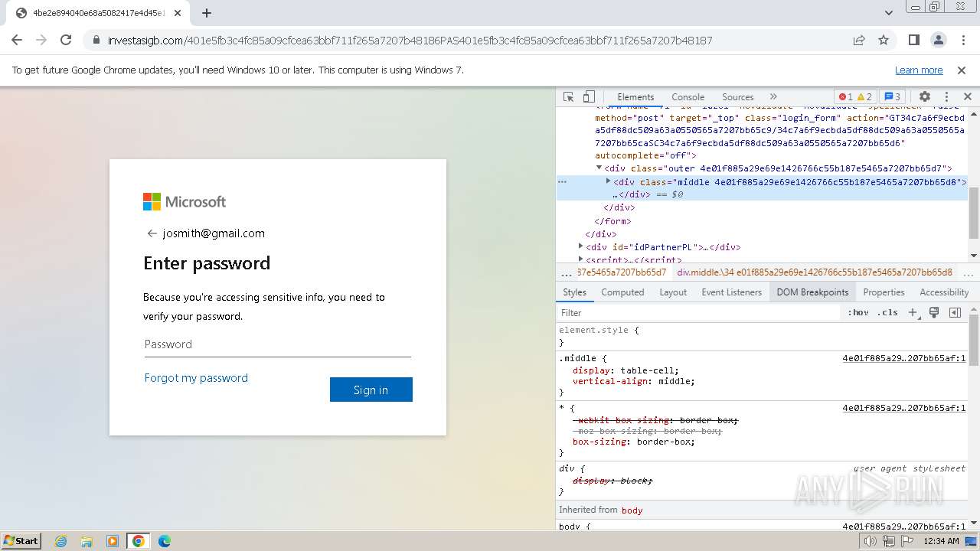Click back arrow next to josmith@gmail.com
The width and height of the screenshot is (980, 551).
coord(152,233)
